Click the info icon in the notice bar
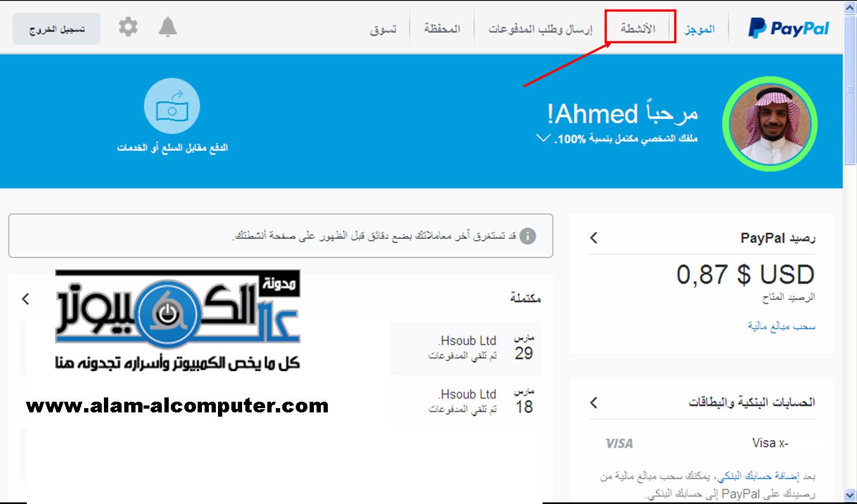Image resolution: width=857 pixels, height=504 pixels. pos(528,236)
